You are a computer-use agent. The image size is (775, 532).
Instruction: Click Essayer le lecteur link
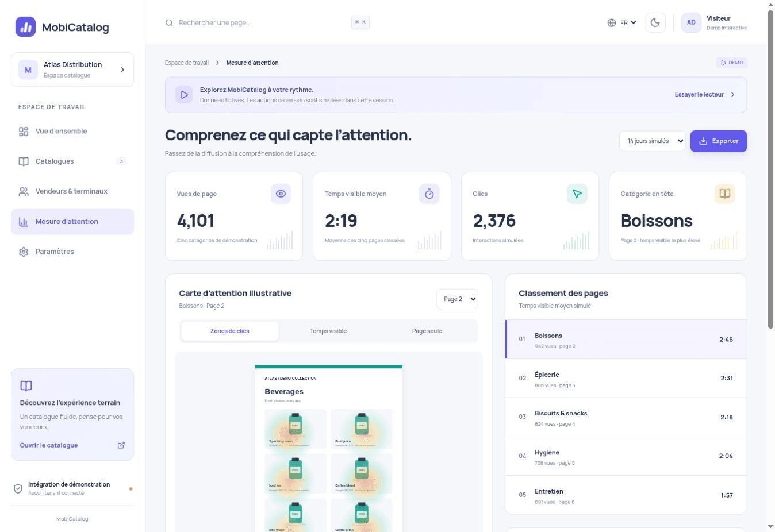point(705,95)
